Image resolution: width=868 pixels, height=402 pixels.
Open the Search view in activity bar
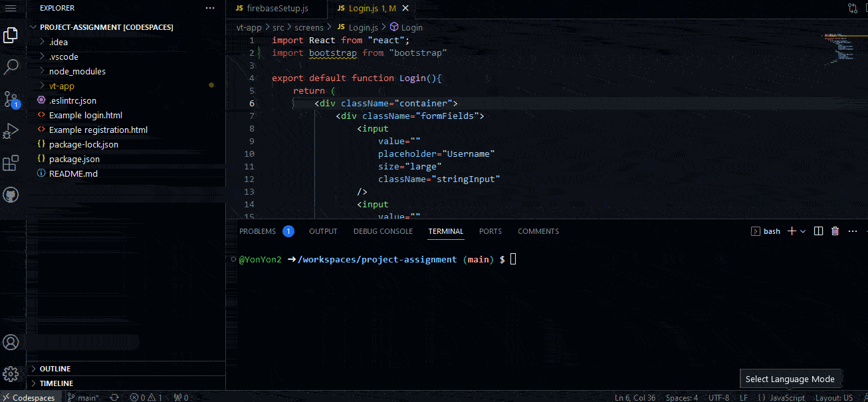(11, 67)
